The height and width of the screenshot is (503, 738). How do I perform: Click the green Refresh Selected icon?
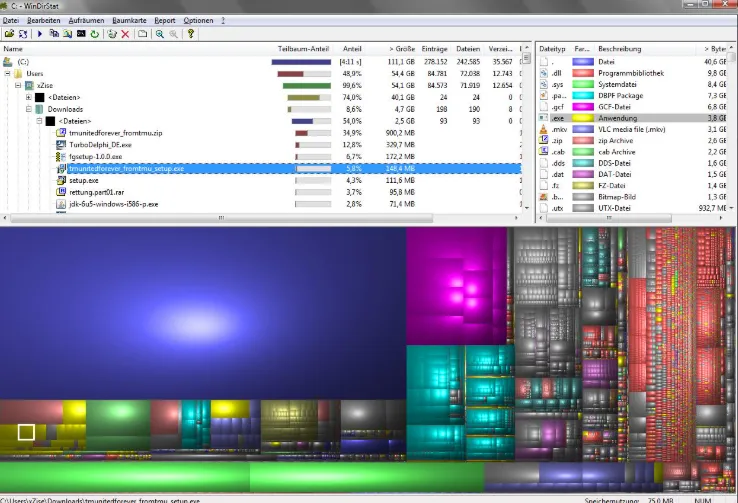(95, 34)
